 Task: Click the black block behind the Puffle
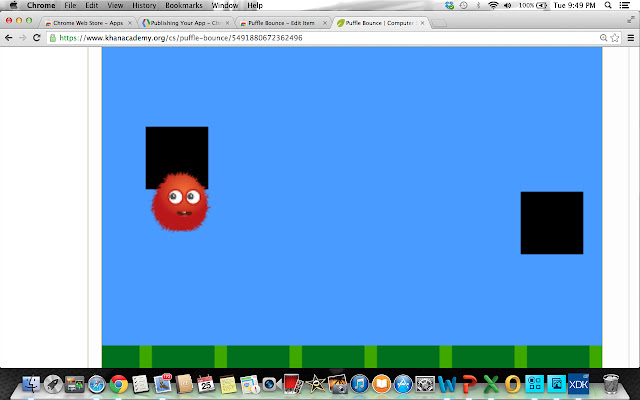[177, 158]
